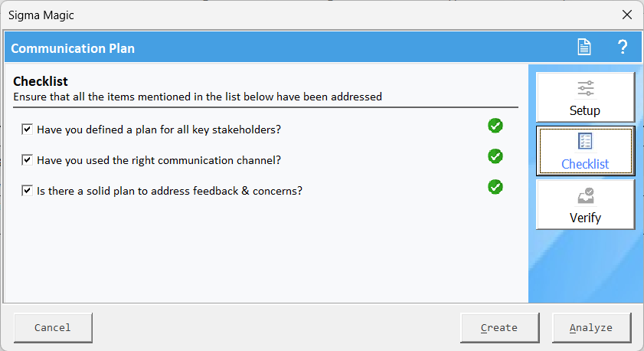Viewport: 644px width, 351px height.
Task: Toggle the right communication channel checkbox
Action: coord(28,160)
